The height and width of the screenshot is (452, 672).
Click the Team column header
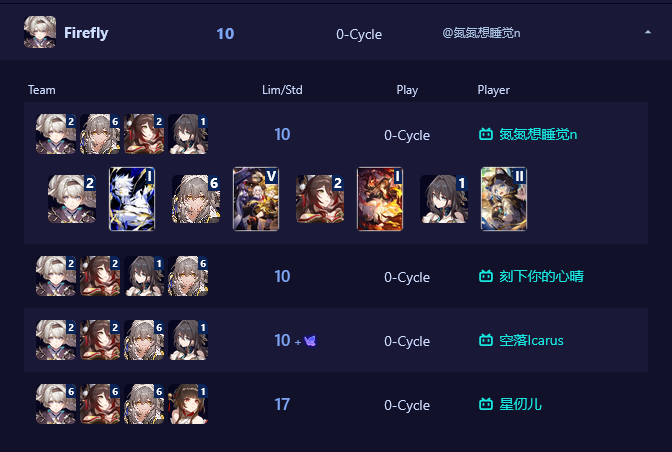click(x=42, y=90)
